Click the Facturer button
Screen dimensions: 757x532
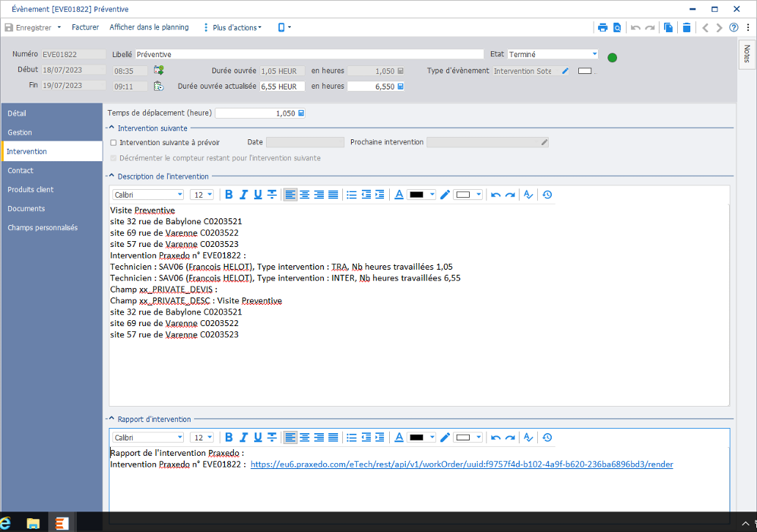[x=86, y=28]
